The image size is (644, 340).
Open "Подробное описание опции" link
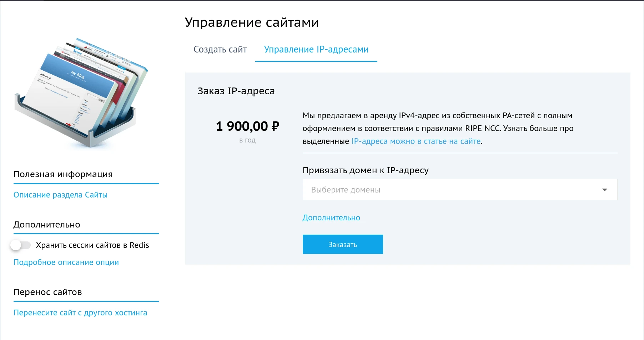tap(66, 262)
